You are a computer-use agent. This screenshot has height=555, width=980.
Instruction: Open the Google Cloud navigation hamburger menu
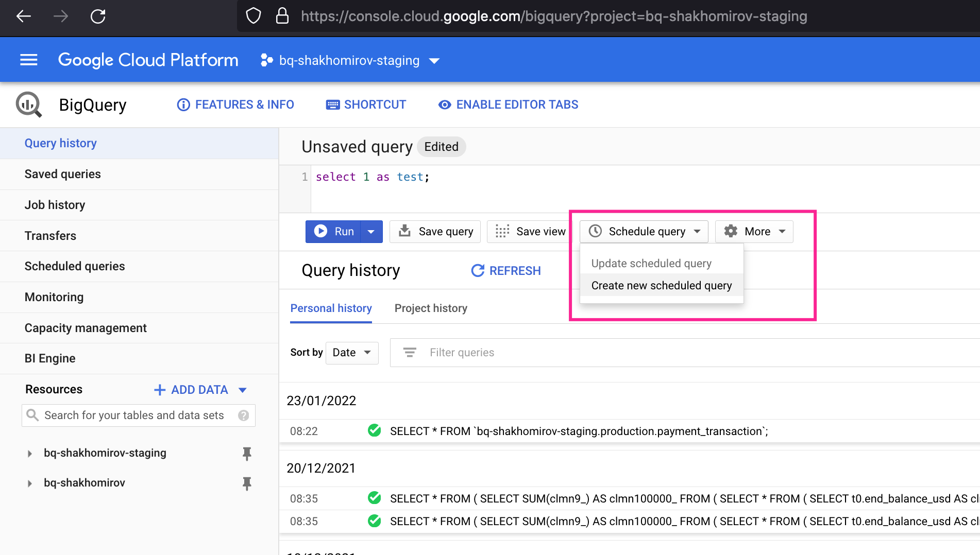point(28,59)
